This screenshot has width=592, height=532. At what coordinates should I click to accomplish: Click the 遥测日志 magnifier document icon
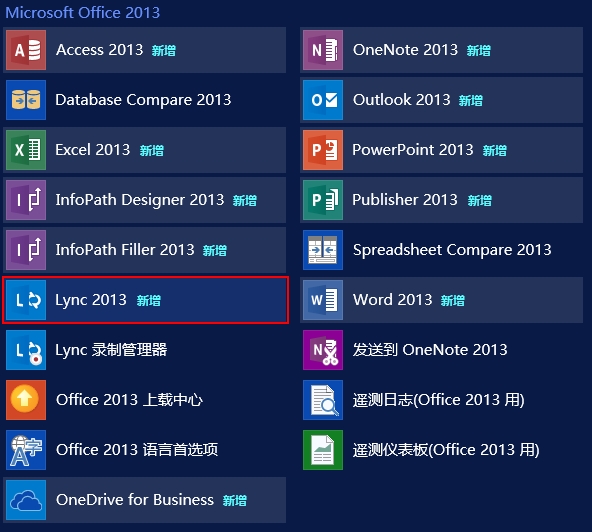(323, 400)
